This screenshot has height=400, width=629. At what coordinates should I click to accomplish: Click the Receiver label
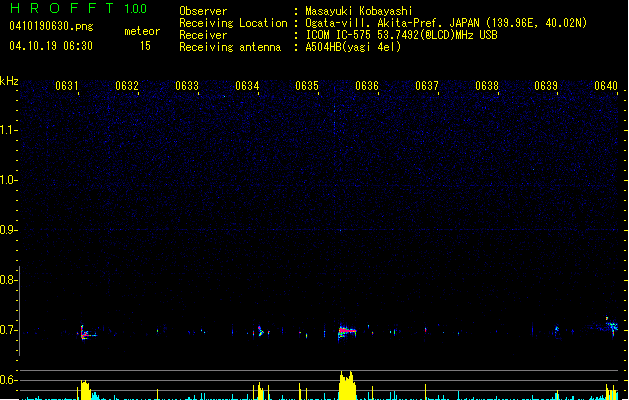point(203,35)
